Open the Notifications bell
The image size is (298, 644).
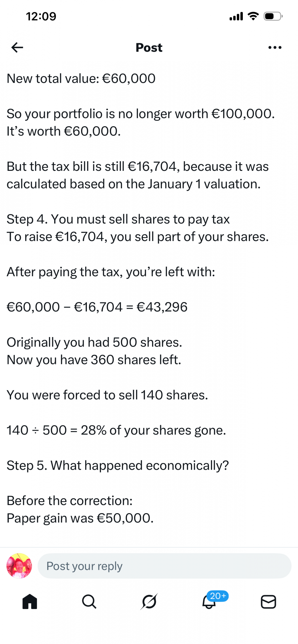209,602
